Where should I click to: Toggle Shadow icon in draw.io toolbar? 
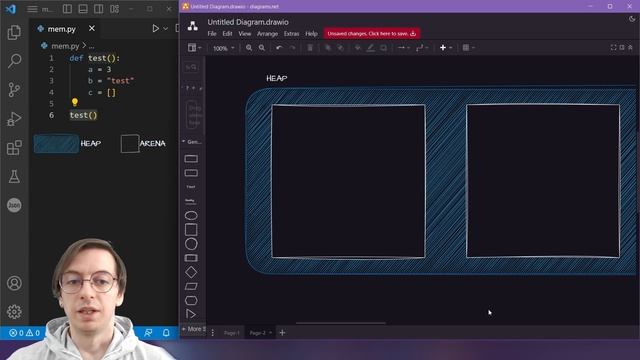[x=383, y=48]
